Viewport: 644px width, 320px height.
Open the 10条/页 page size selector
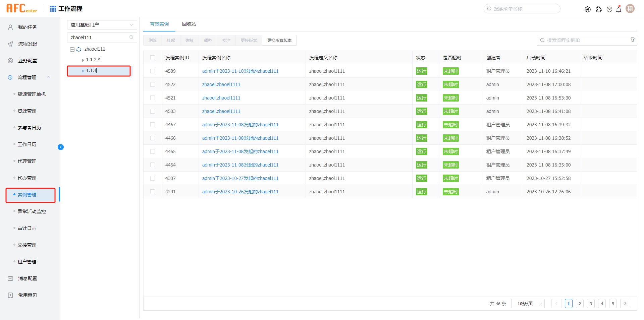528,304
